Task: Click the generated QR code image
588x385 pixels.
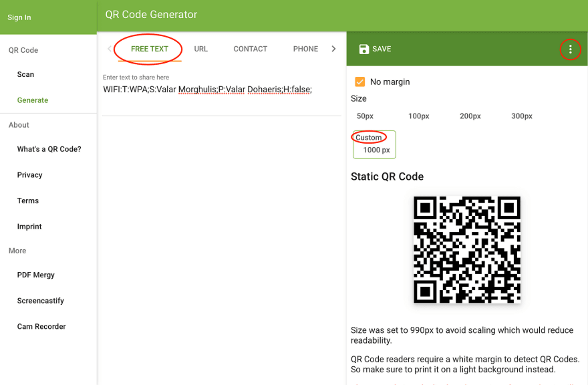Action: pos(467,249)
